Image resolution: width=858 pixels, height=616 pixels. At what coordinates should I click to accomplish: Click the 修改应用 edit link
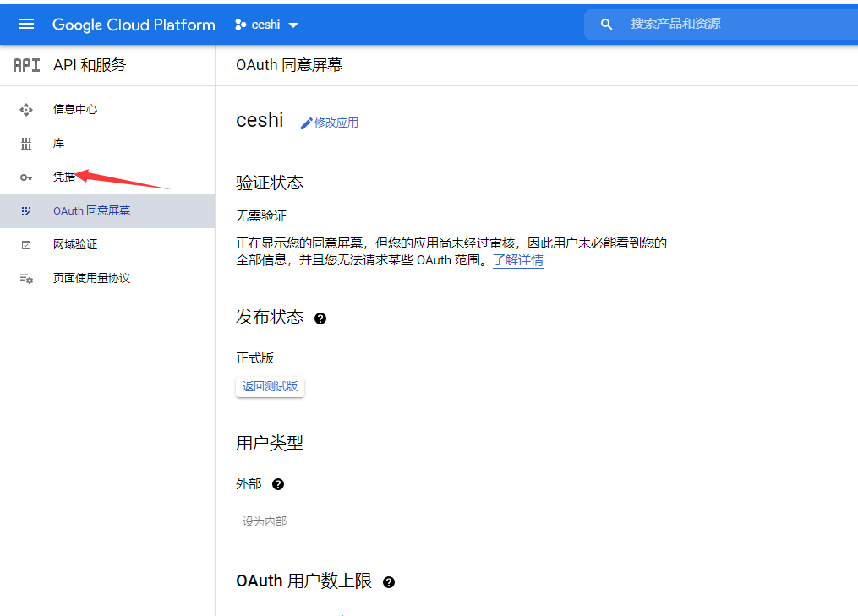(330, 123)
